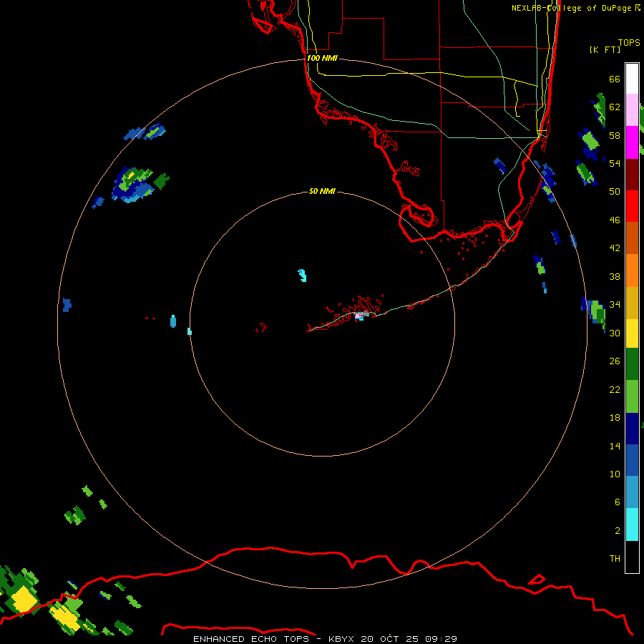Click the 30 legend value
The image size is (644, 644).
pyautogui.click(x=615, y=333)
